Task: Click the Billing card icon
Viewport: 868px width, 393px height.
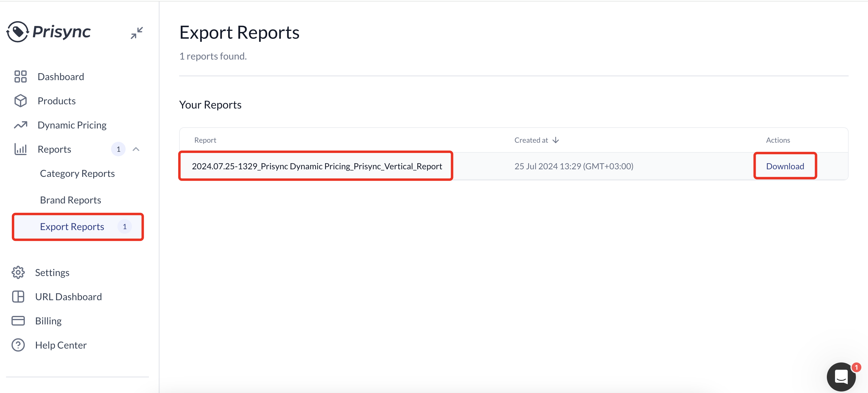Action: [x=18, y=321]
